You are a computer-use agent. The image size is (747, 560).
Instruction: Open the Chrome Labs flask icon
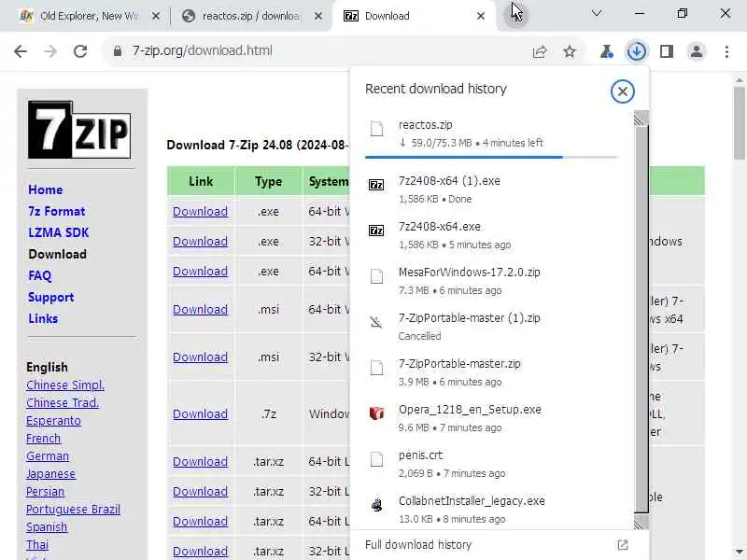(x=606, y=51)
